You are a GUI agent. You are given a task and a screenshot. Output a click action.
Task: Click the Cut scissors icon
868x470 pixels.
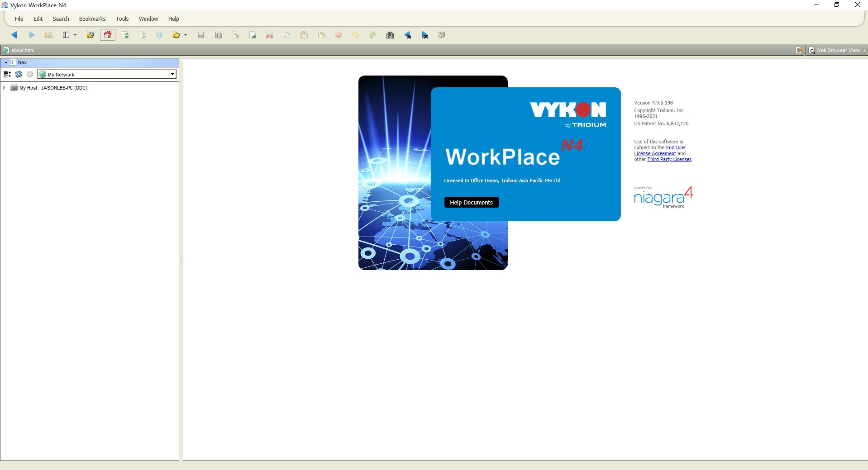pos(270,35)
